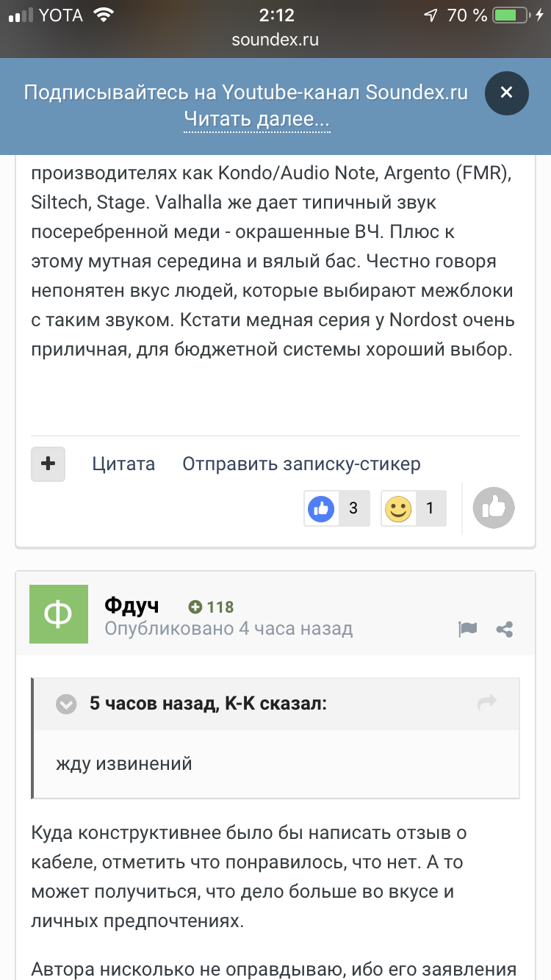
Task: Click the plus multi-quote button
Action: pos(48,464)
